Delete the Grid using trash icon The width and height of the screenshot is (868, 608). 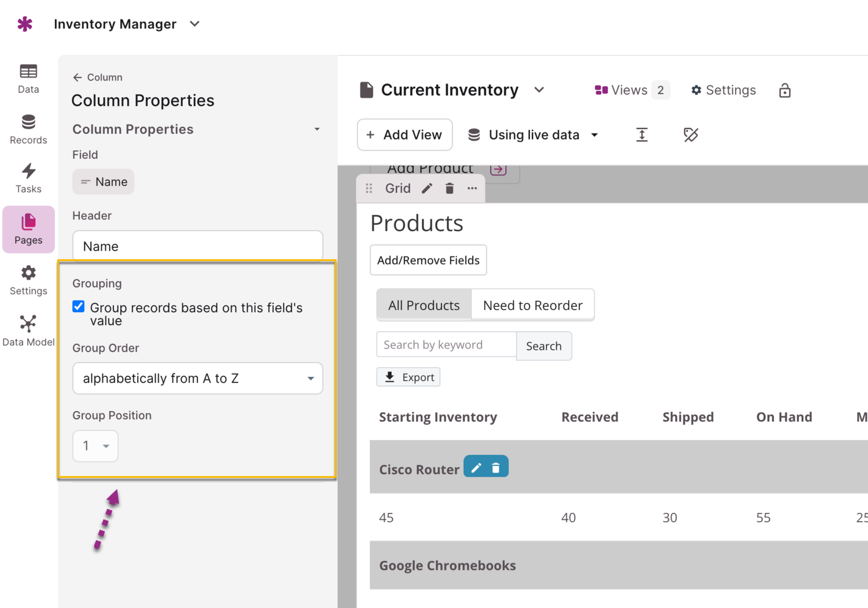(450, 189)
